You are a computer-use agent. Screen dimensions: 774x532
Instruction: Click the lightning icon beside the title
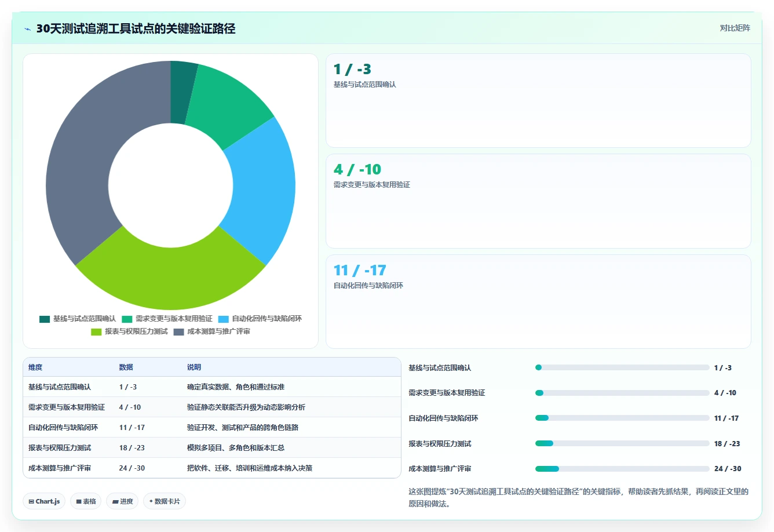[x=28, y=29]
